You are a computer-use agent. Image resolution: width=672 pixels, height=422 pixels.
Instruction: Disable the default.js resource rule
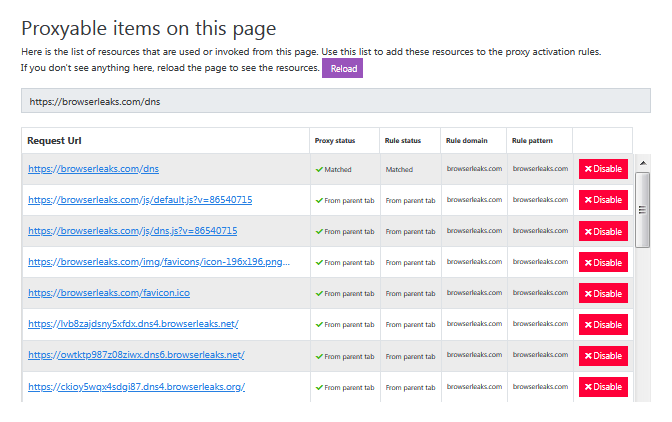(603, 200)
